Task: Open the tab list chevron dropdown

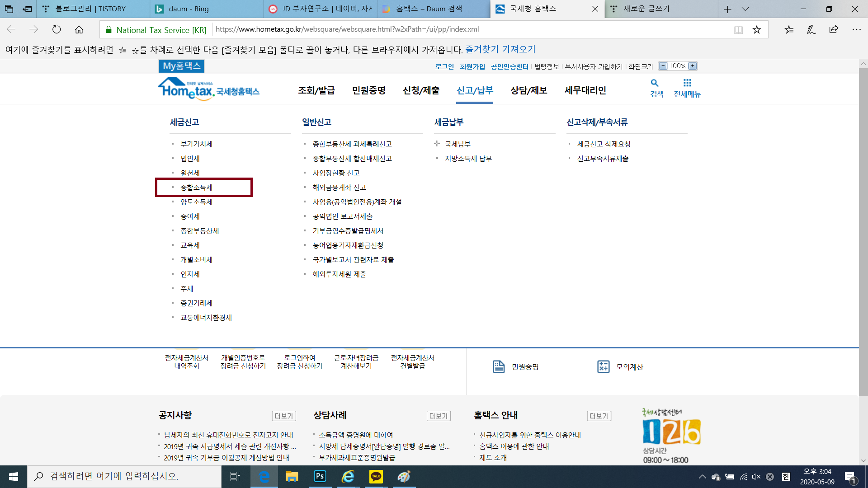Action: coord(745,9)
